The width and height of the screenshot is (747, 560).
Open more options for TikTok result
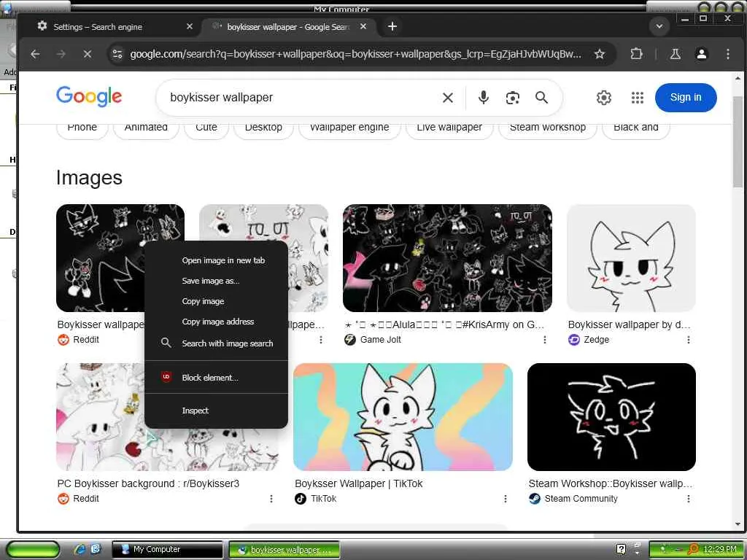point(505,499)
